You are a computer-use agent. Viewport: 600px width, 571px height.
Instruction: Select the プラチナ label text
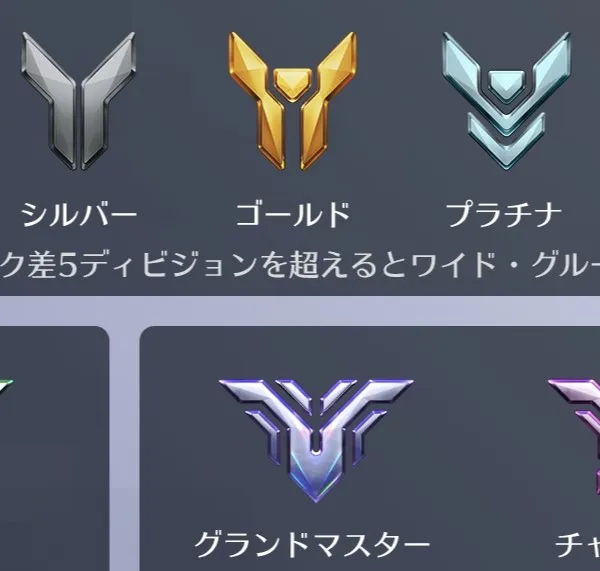tap(504, 214)
